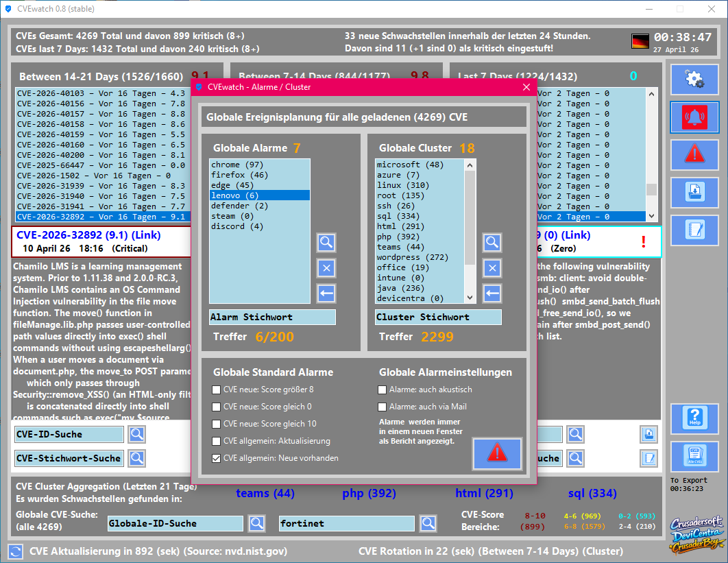Click the fortinet keyword input field
The image size is (728, 563).
tap(346, 523)
